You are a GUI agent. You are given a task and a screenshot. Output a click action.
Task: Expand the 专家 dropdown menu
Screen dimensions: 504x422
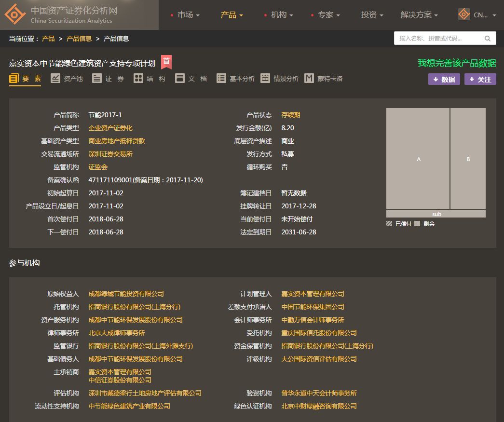[x=328, y=15]
